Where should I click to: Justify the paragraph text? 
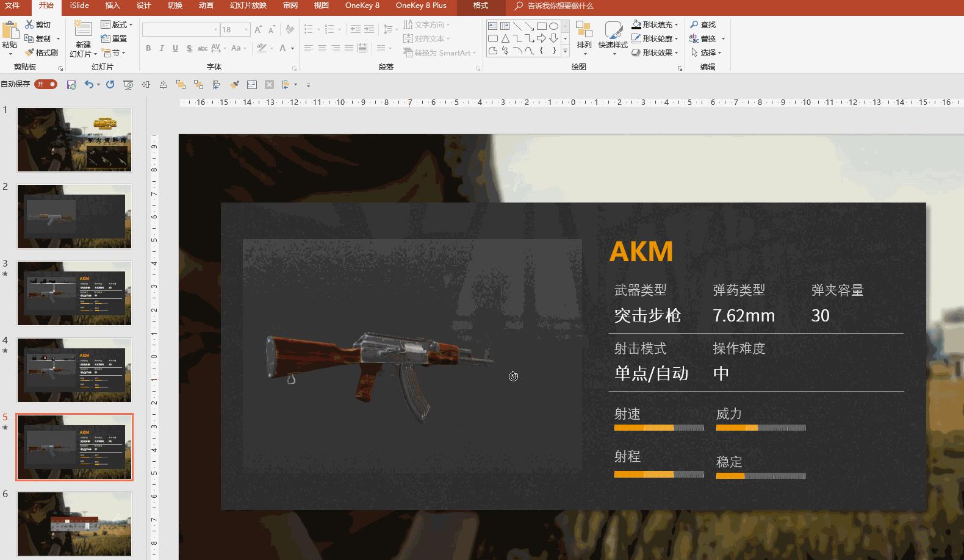point(349,48)
